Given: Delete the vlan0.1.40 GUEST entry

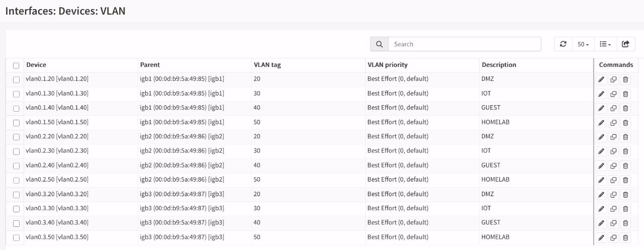Looking at the screenshot, I should pyautogui.click(x=625, y=108).
